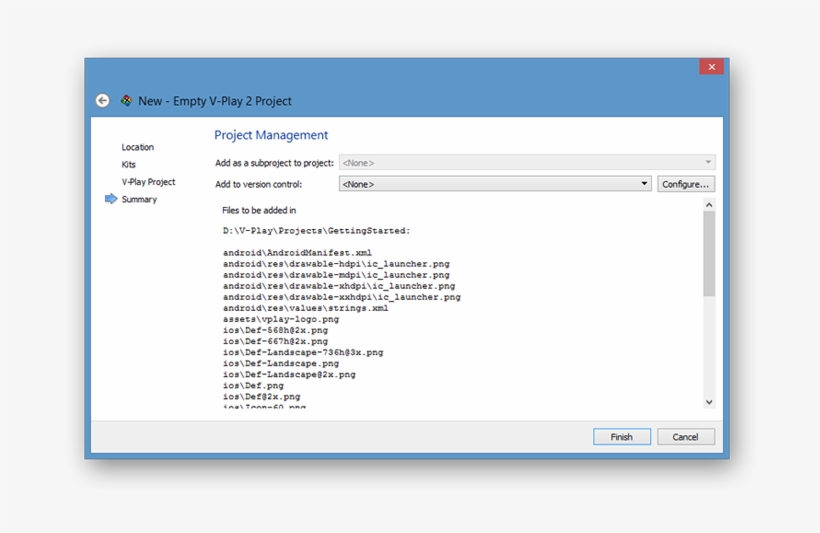Click the file list scrollbar down arrow
820x533 pixels.
point(709,402)
